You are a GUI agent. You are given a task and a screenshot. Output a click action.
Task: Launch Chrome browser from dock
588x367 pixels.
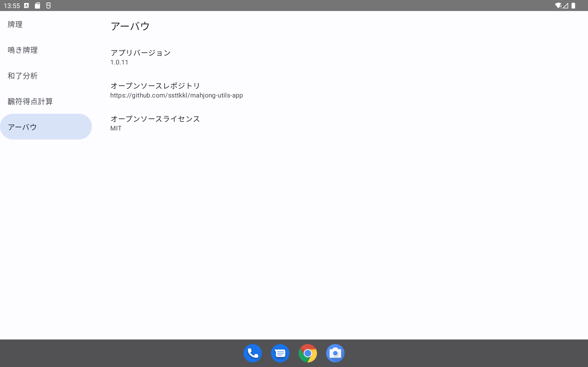pyautogui.click(x=308, y=353)
